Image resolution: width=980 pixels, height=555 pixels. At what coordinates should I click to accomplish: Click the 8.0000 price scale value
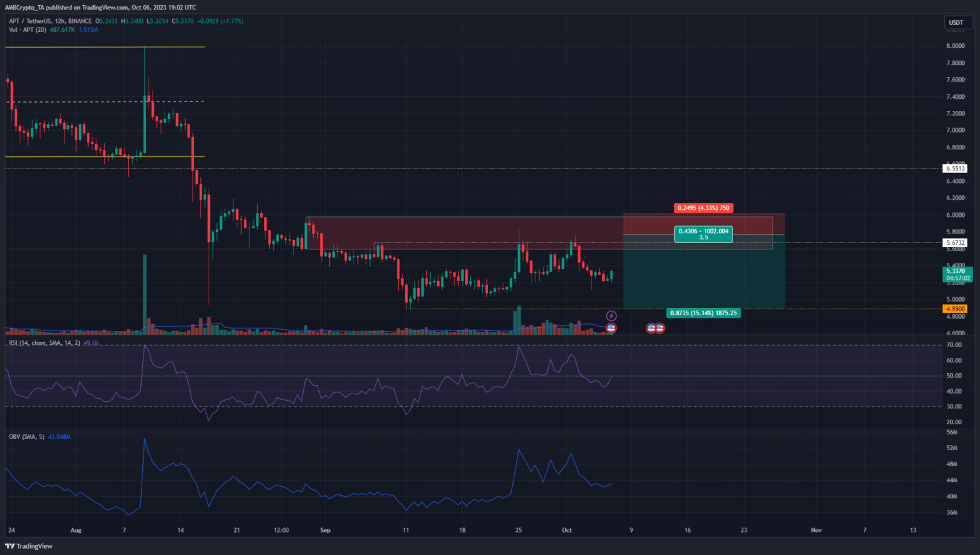(x=955, y=46)
